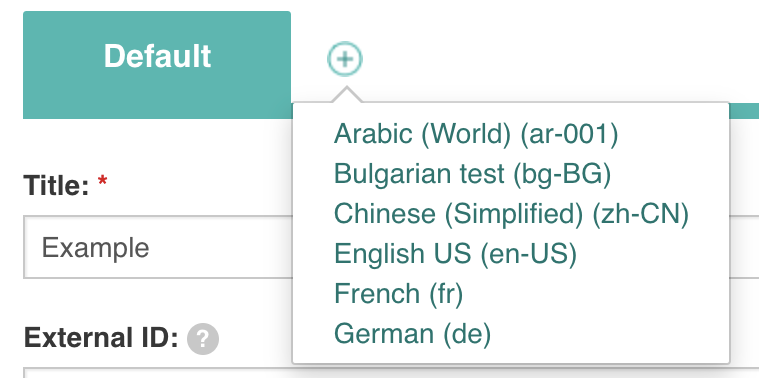The width and height of the screenshot is (759, 378).
Task: Click the red required asterisk next to Title
Action: 103,181
